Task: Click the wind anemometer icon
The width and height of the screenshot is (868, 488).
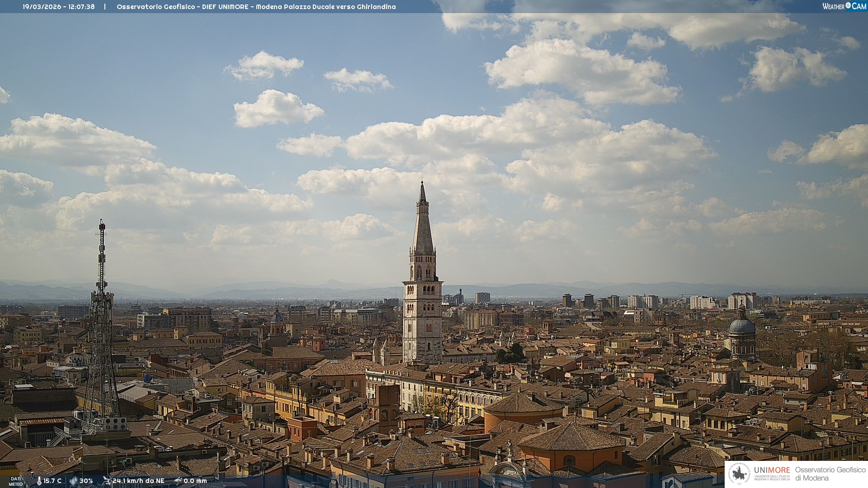Action: pos(107,481)
